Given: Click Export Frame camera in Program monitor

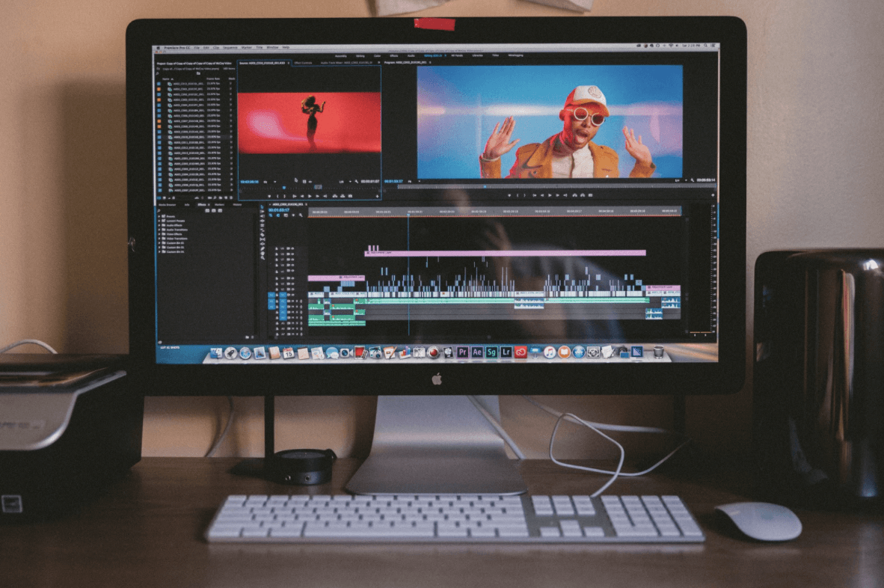Looking at the screenshot, I should pyautogui.click(x=590, y=195).
